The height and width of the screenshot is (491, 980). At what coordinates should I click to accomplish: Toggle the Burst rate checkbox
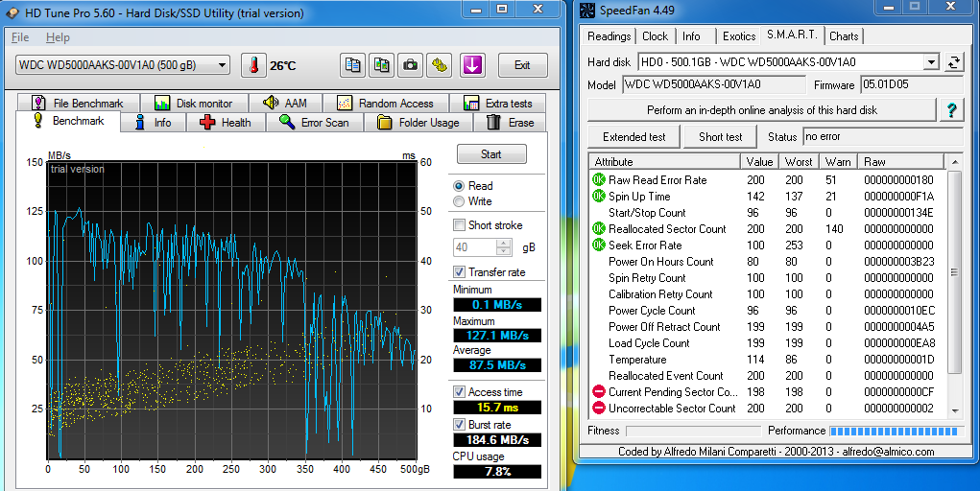459,425
